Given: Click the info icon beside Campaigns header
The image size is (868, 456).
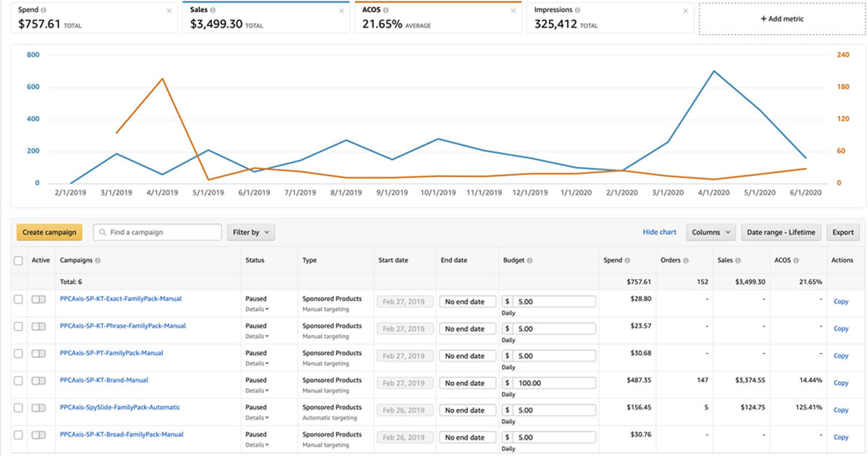Looking at the screenshot, I should (98, 261).
